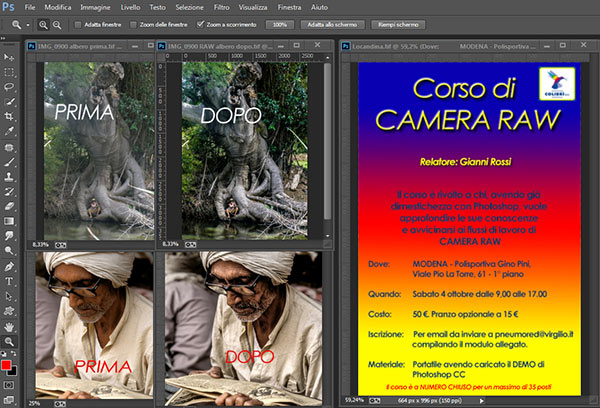Select the Eyedropper tool
Image resolution: width=600 pixels, height=408 pixels.
[x=9, y=131]
